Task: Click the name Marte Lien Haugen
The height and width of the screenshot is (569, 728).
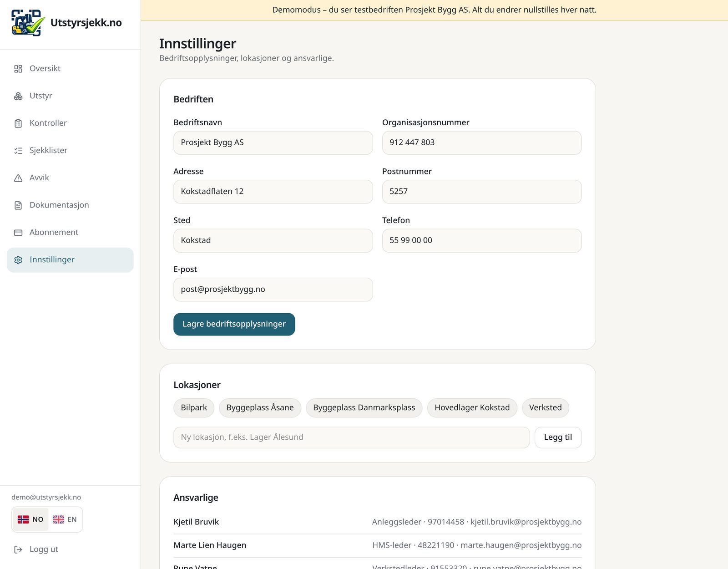Action: point(210,545)
